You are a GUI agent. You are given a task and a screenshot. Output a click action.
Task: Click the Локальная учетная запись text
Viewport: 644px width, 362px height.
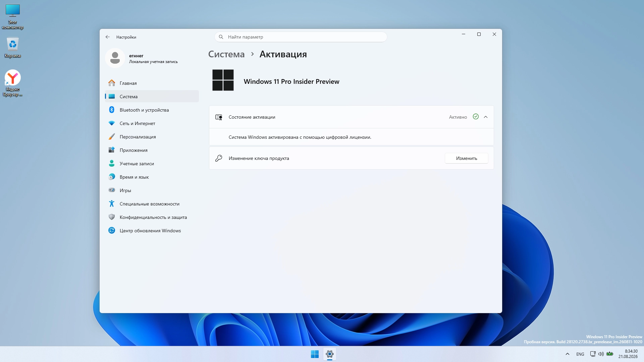point(153,62)
